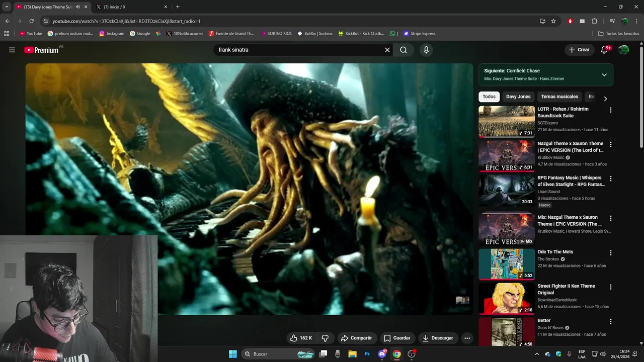
Task: Click the browser address bar URL
Action: click(126, 21)
